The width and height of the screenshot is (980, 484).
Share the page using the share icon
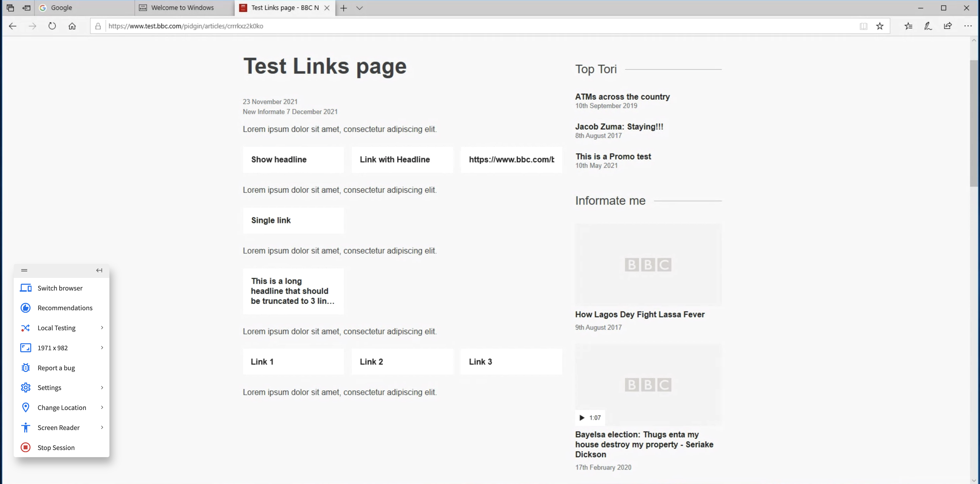948,26
